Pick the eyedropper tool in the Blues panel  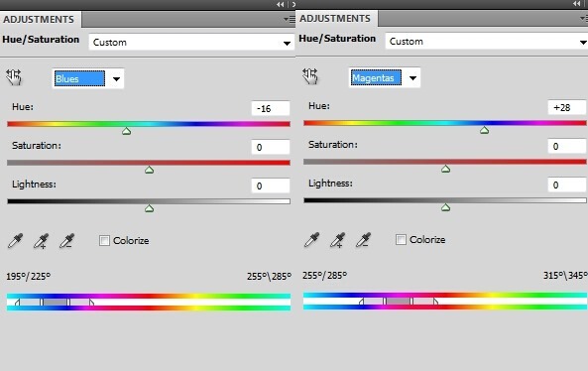[x=16, y=241]
